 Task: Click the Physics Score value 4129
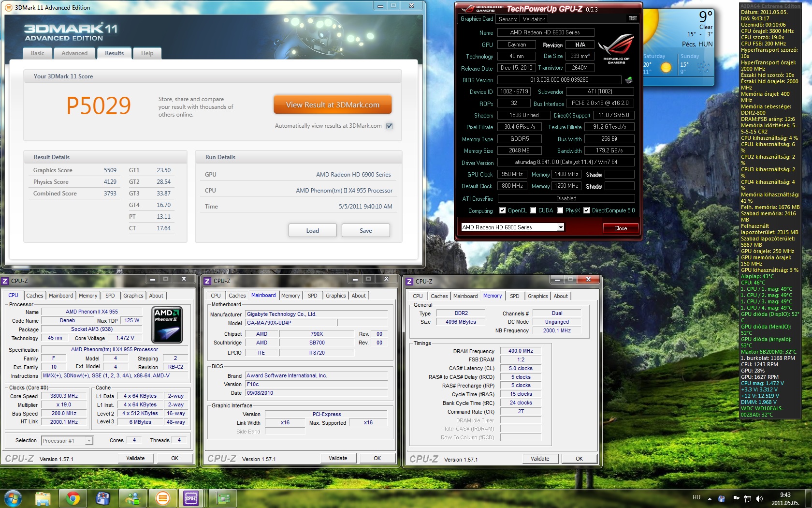pos(110,182)
